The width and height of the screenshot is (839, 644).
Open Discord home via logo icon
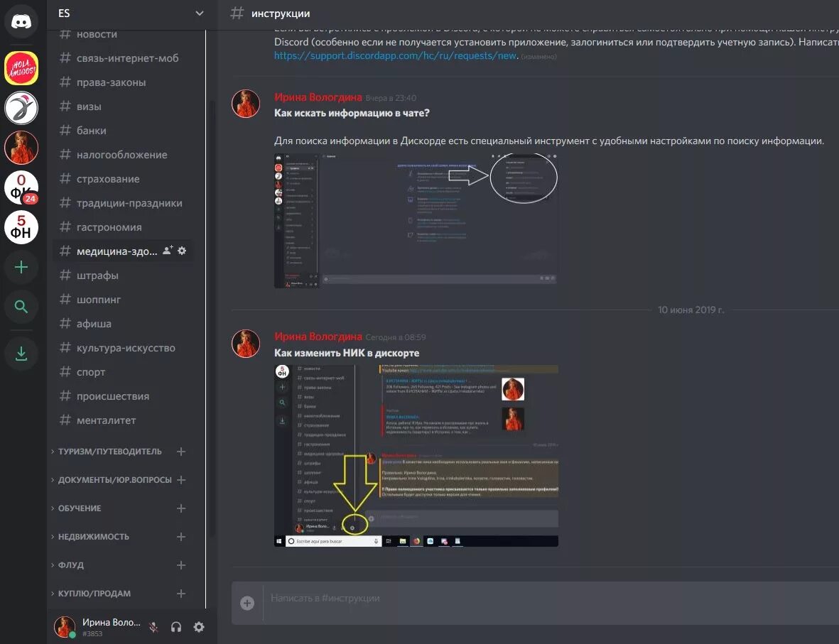pyautogui.click(x=21, y=22)
